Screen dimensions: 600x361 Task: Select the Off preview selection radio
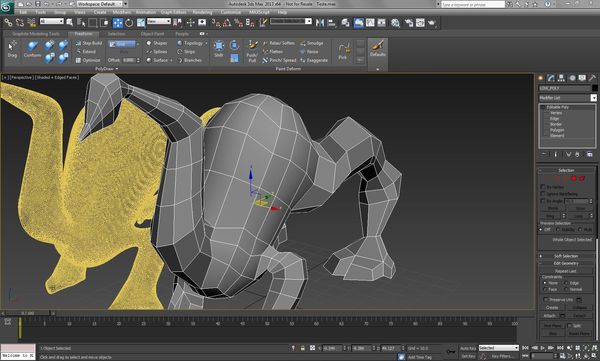[x=541, y=229]
